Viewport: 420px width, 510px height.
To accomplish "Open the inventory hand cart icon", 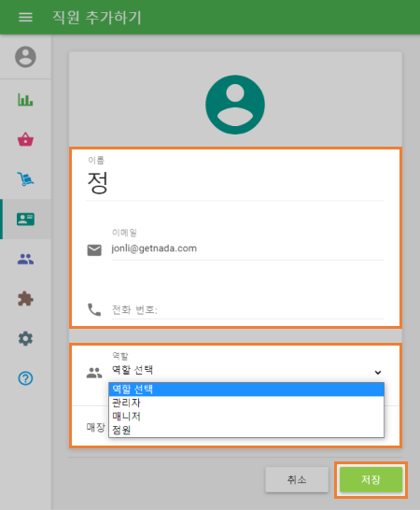I will click(25, 179).
